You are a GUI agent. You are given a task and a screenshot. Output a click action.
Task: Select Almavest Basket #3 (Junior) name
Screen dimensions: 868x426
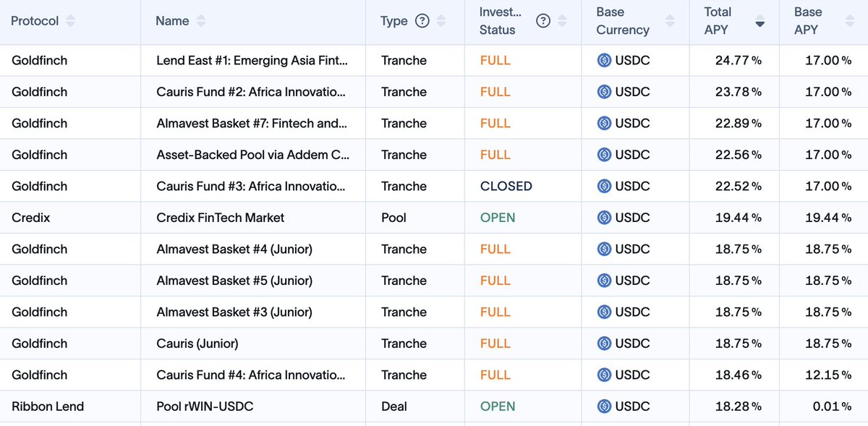click(x=234, y=312)
